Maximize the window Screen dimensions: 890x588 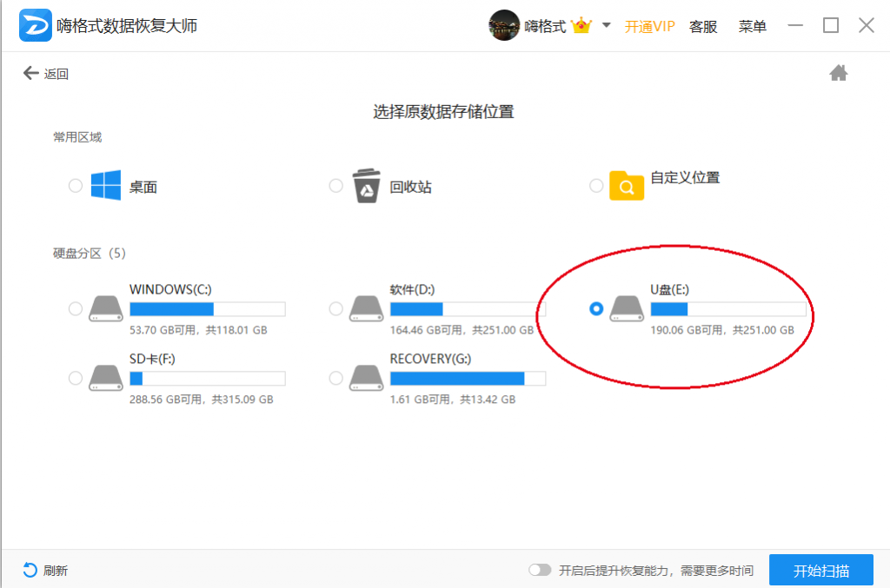coord(831,25)
